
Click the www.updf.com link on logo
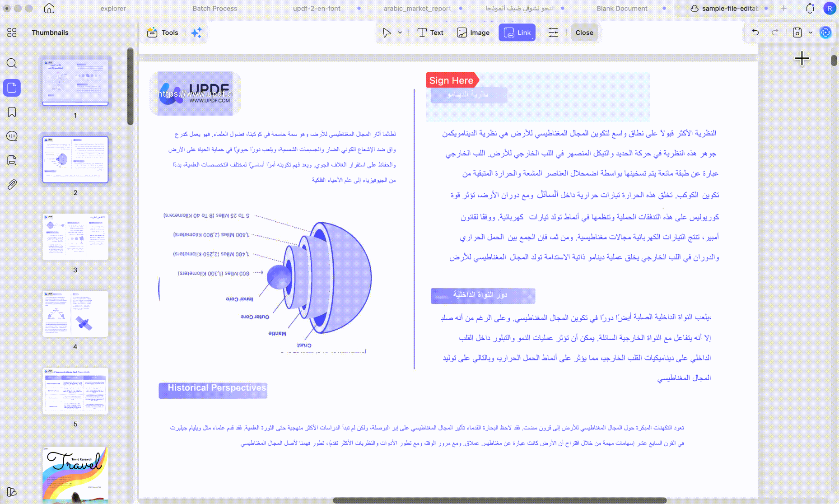[195, 93]
